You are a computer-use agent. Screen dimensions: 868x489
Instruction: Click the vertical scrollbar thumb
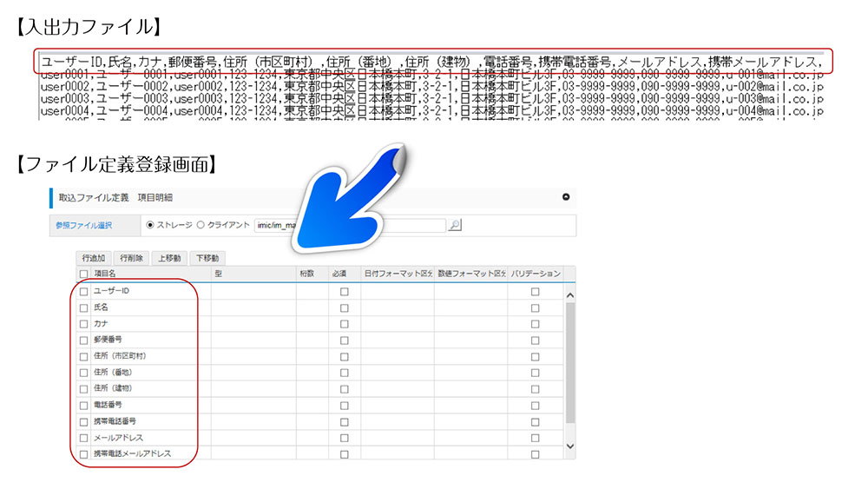pyautogui.click(x=570, y=362)
